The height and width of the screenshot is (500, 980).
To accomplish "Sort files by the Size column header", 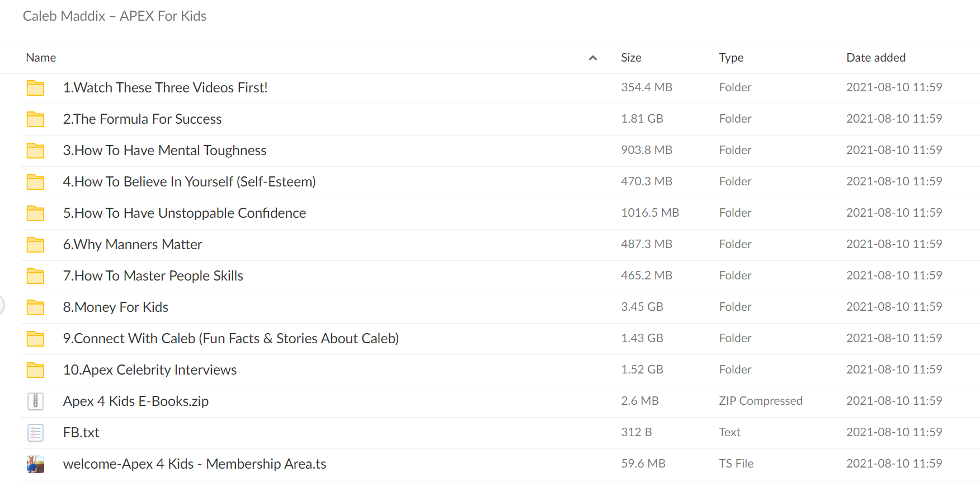I will point(631,58).
